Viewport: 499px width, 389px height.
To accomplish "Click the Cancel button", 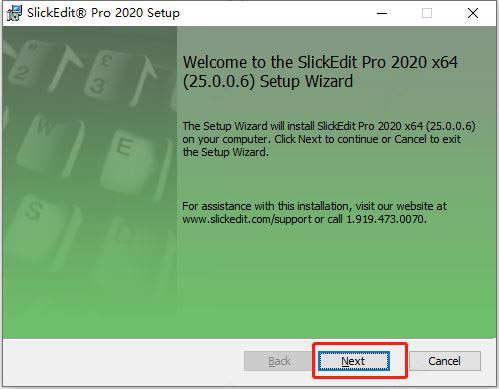I will (445, 361).
